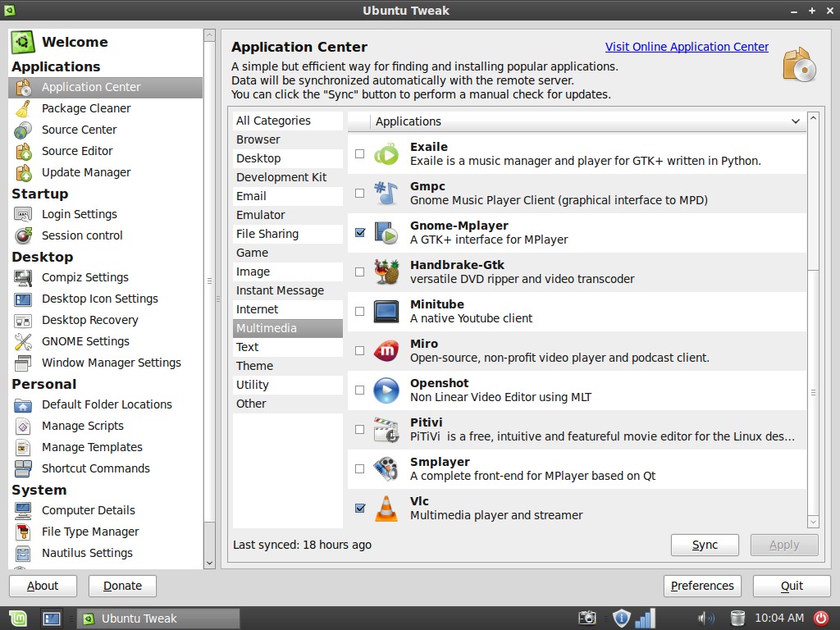Open the Applications column header dropdown arrow
Image resolution: width=840 pixels, height=630 pixels.
click(796, 121)
